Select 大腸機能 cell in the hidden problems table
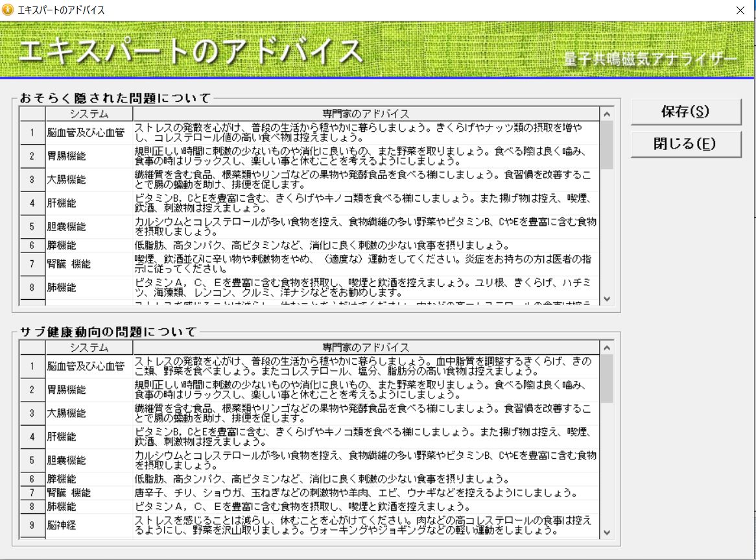 [89, 180]
